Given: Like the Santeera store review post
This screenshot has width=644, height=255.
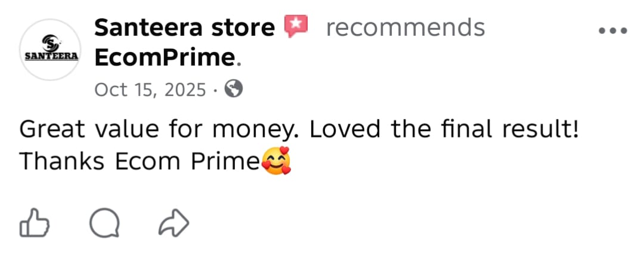Looking at the screenshot, I should (35, 223).
